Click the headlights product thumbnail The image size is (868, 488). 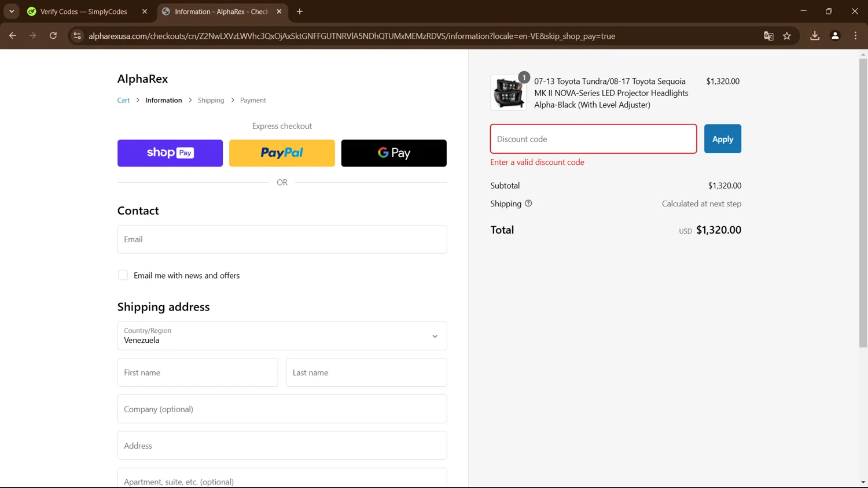(x=509, y=93)
